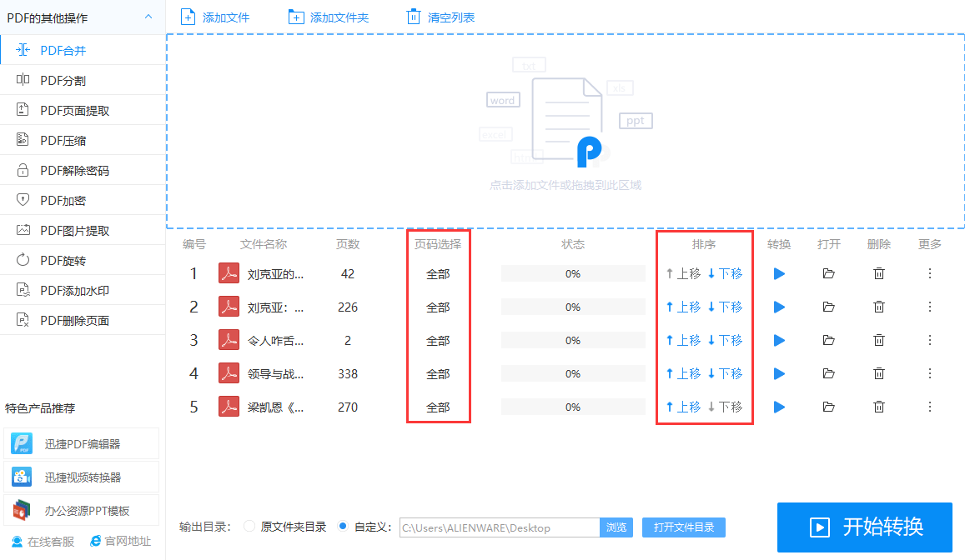Click 全部 page selection for row 2
Screen dimensions: 965x560
click(438, 307)
